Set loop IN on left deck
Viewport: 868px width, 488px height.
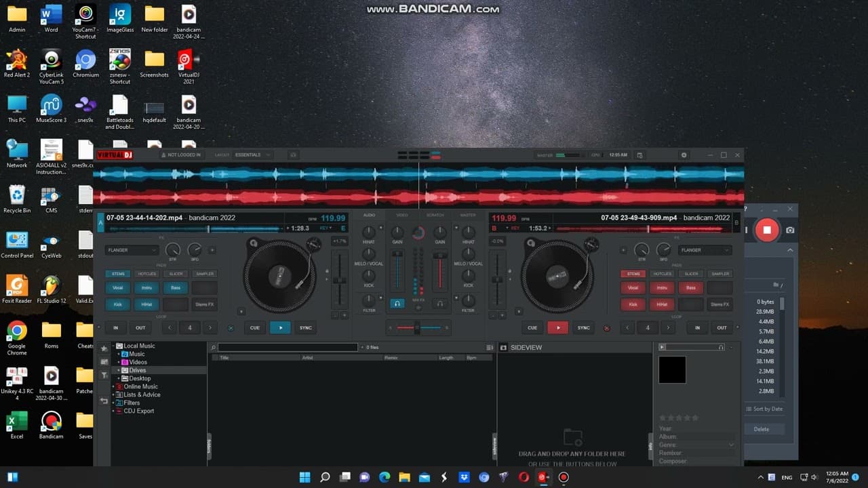point(116,328)
